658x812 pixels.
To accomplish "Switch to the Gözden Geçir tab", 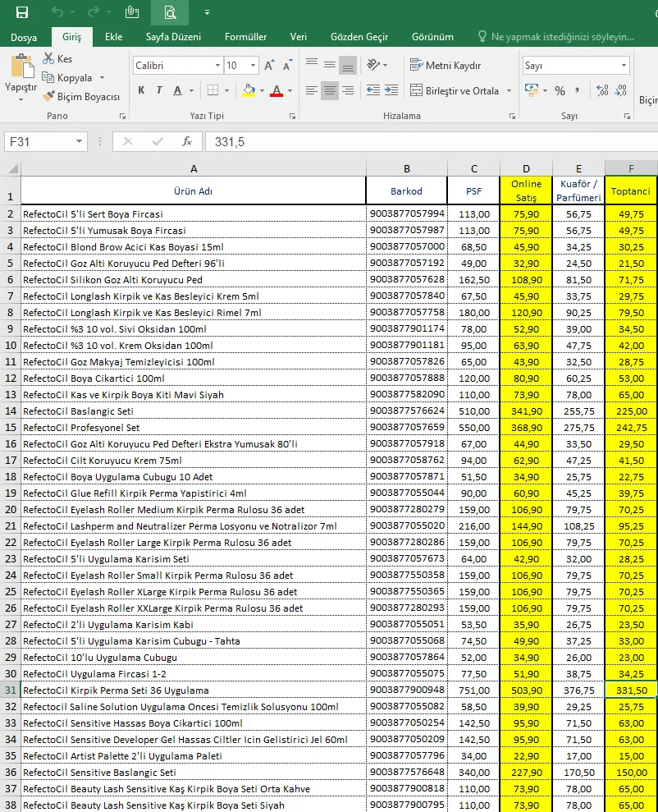I will tap(359, 37).
